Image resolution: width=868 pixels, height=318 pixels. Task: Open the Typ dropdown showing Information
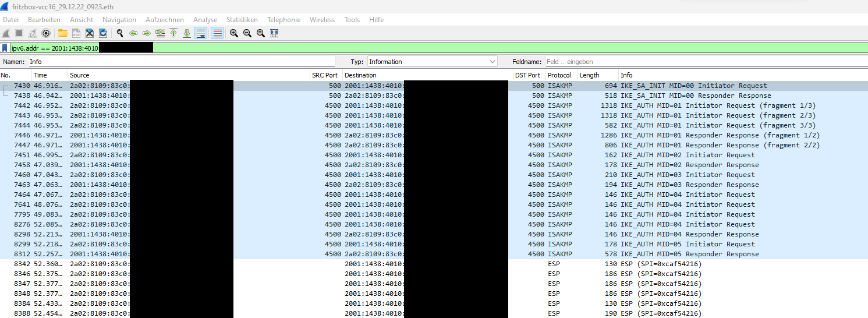pos(432,61)
